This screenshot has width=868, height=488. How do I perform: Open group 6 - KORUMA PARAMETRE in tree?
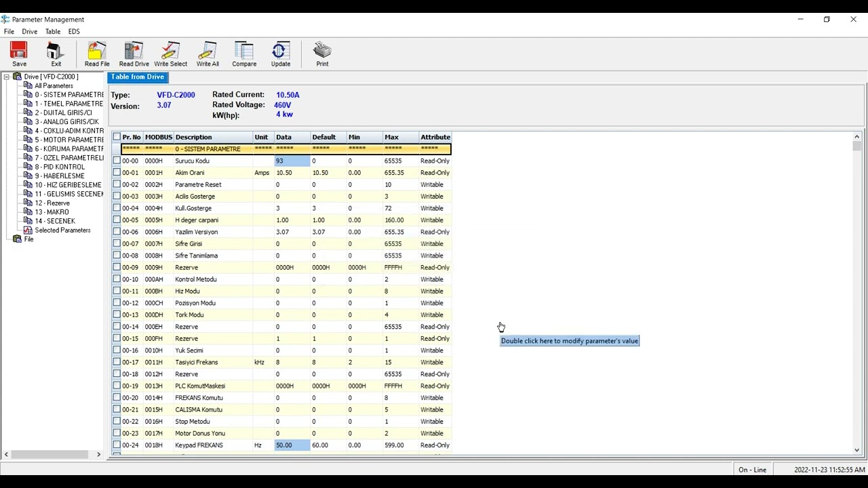click(69, 149)
